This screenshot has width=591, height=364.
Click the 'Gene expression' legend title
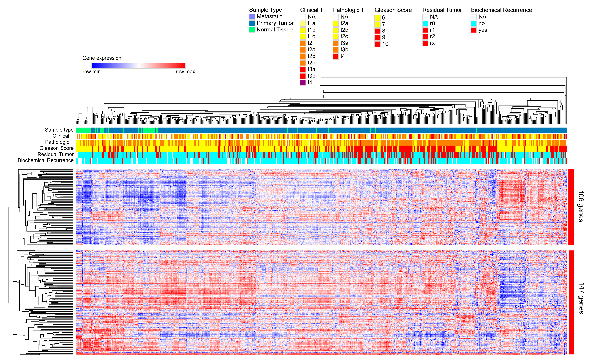pyautogui.click(x=102, y=58)
